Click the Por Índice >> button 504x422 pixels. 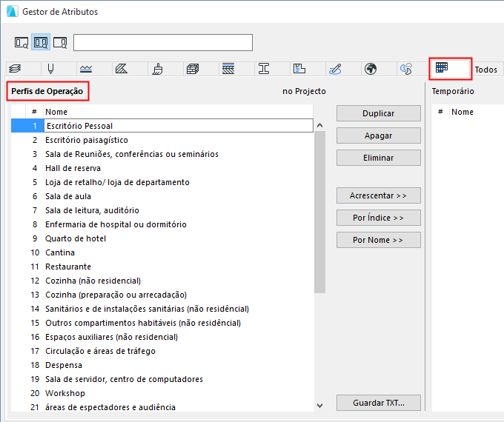pyautogui.click(x=379, y=218)
